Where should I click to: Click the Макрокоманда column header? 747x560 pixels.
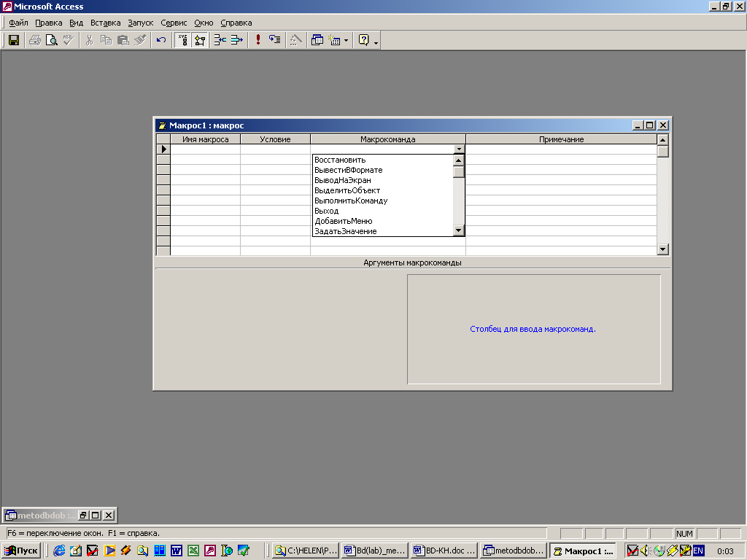click(388, 139)
